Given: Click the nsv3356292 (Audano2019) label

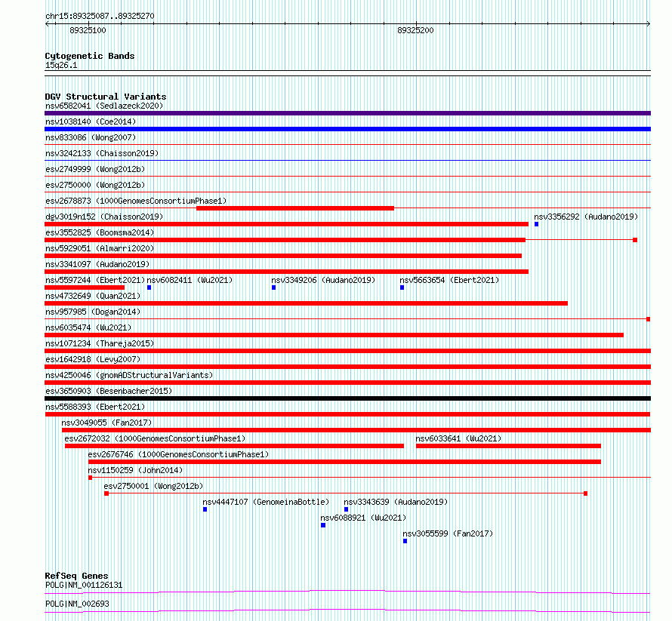Looking at the screenshot, I should tap(586, 217).
